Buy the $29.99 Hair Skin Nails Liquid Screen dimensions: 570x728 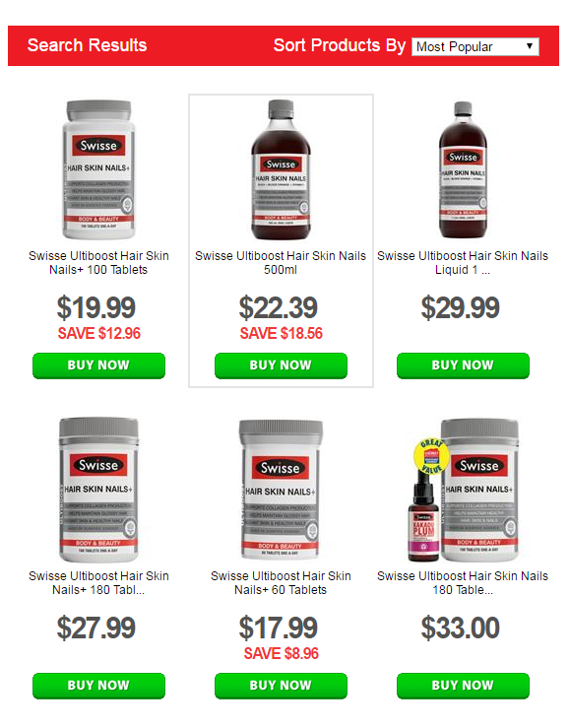click(x=463, y=365)
